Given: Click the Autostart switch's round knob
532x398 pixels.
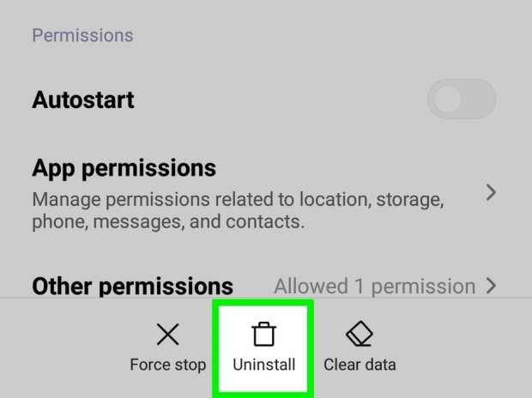Looking at the screenshot, I should (448, 99).
